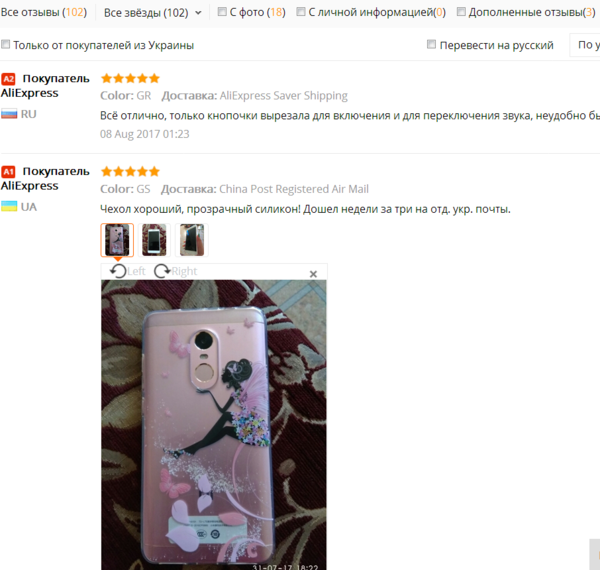Click the Ukrainian flag icon
This screenshot has height=570, width=600.
tap(9, 207)
